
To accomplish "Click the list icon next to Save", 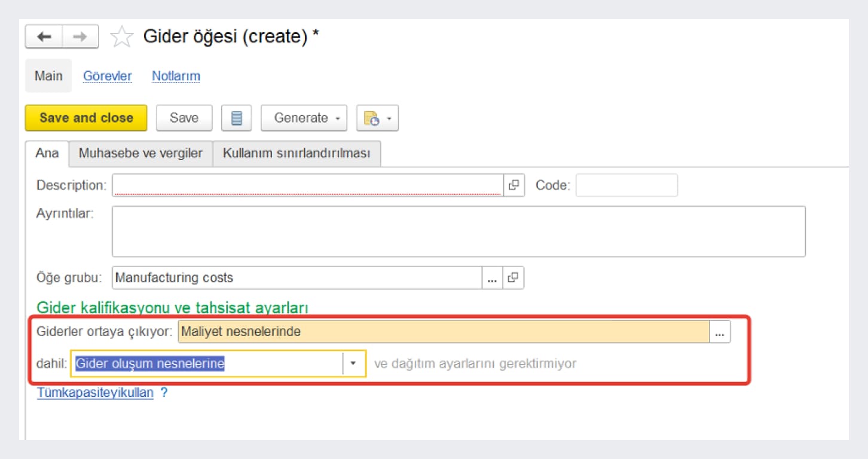I will click(x=236, y=118).
